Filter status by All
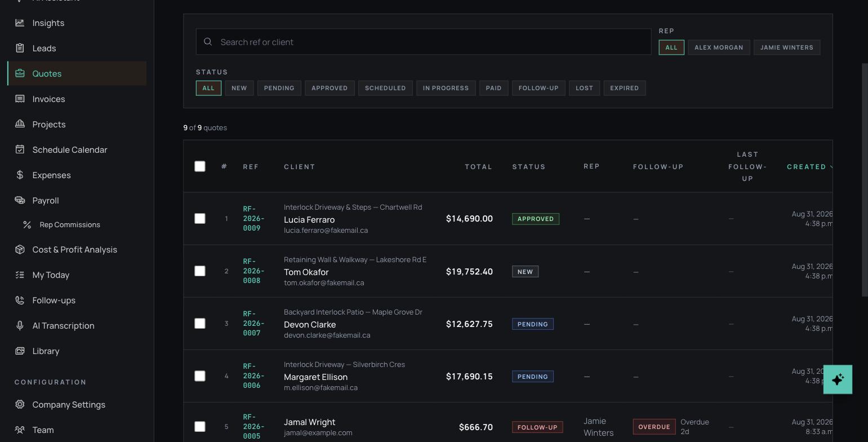868x442 pixels. coord(208,88)
